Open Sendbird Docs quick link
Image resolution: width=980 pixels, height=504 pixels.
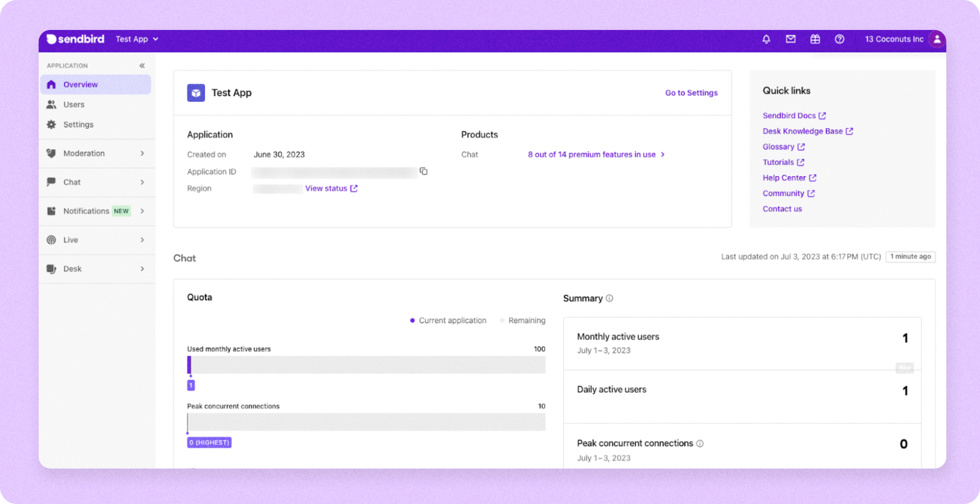coord(794,115)
